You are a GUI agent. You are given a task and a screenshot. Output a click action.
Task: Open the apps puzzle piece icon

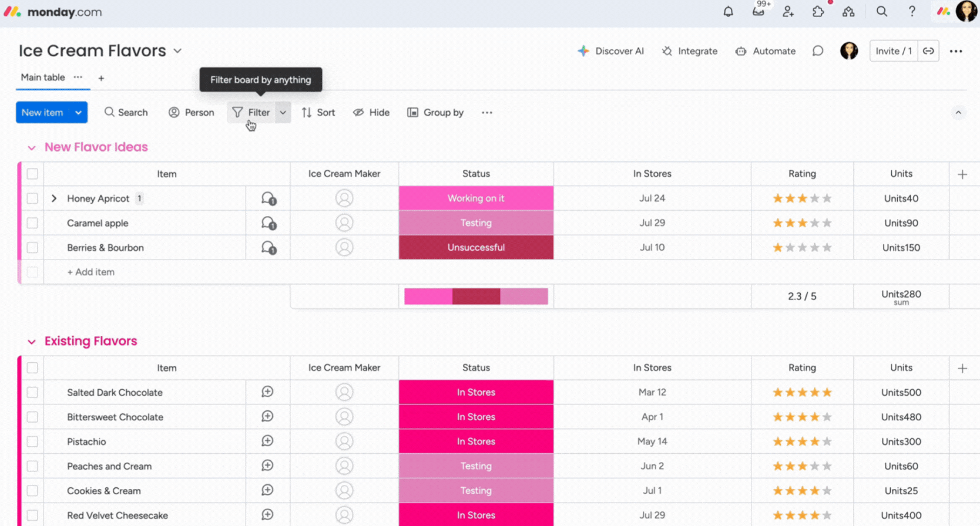818,12
